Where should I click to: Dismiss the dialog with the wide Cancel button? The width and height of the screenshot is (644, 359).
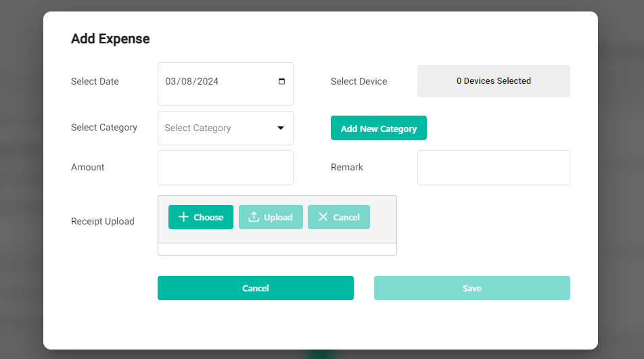click(255, 288)
